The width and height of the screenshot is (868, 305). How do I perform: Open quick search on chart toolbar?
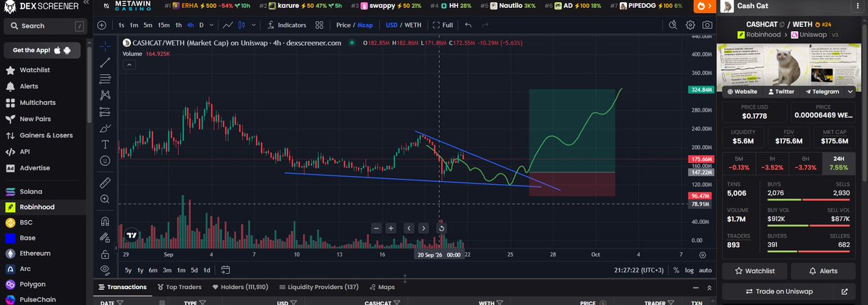tap(672, 25)
